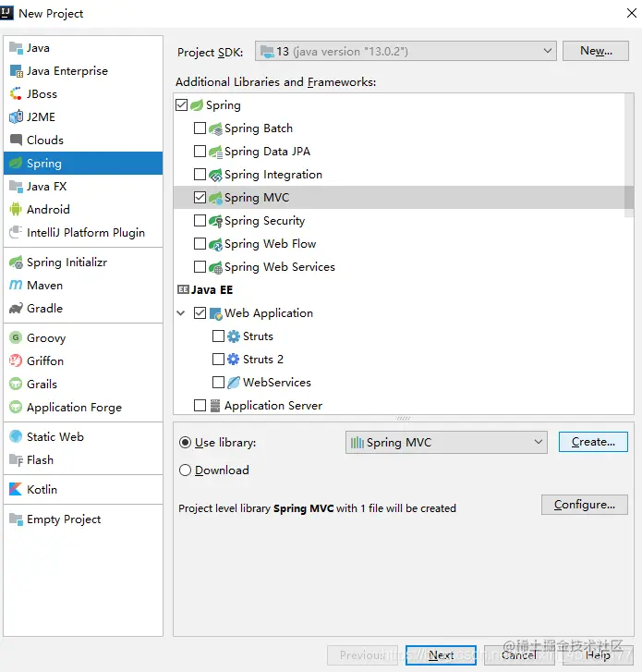Image resolution: width=642 pixels, height=672 pixels.
Task: Click the Next button
Action: [x=442, y=655]
